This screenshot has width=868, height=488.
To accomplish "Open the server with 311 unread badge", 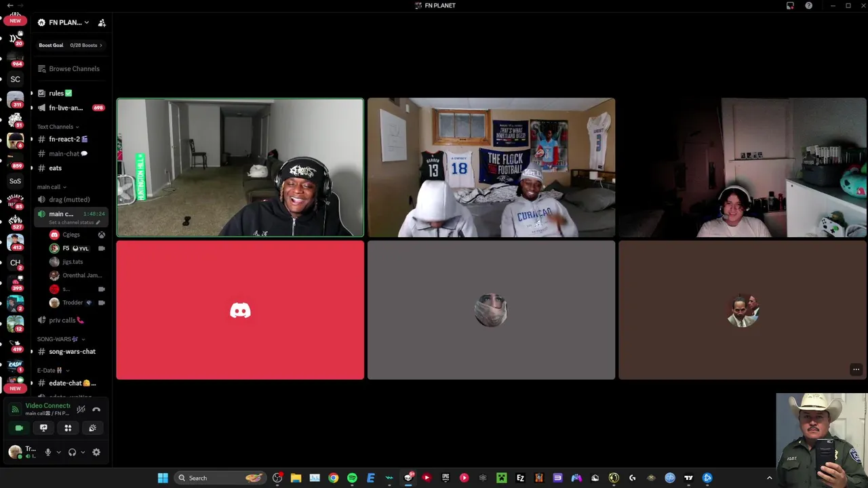I will coord(15,100).
